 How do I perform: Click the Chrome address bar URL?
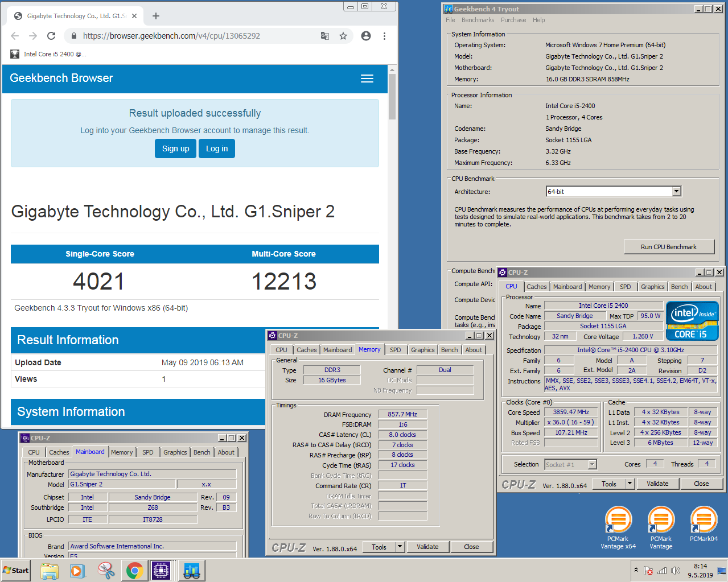tap(171, 36)
